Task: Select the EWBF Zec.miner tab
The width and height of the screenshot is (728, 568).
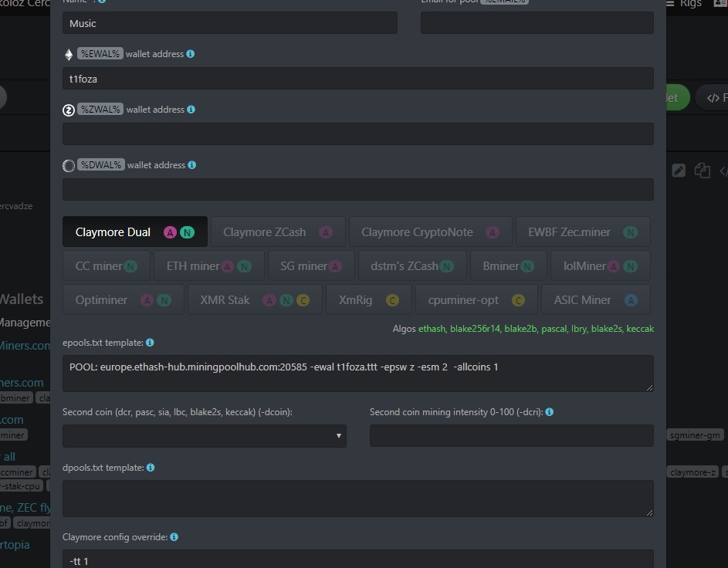Action: tap(583, 232)
